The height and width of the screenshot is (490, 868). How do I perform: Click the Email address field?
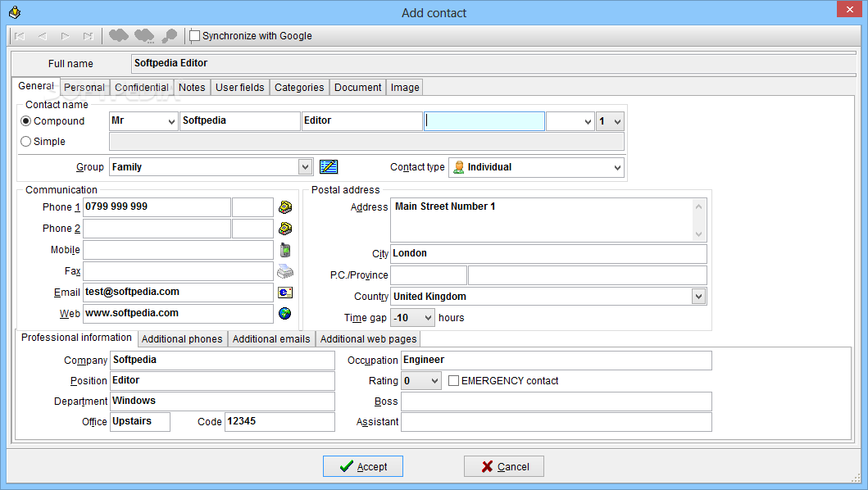178,293
